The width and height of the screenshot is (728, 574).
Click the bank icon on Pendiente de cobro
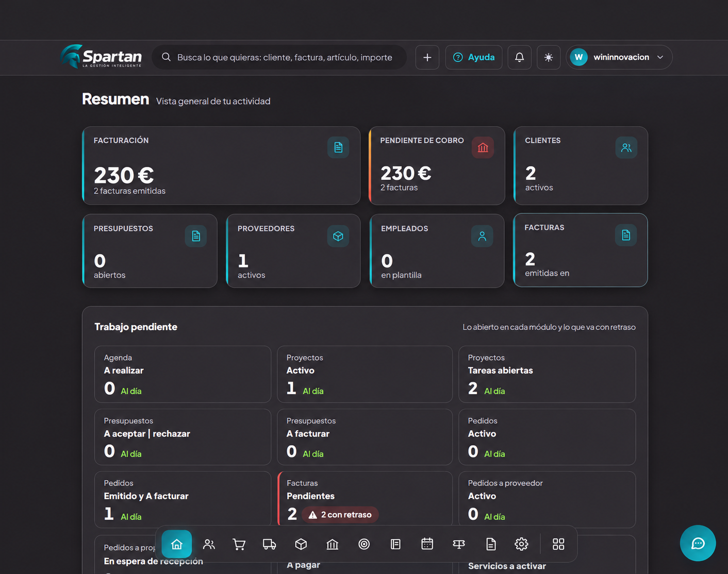tap(483, 148)
